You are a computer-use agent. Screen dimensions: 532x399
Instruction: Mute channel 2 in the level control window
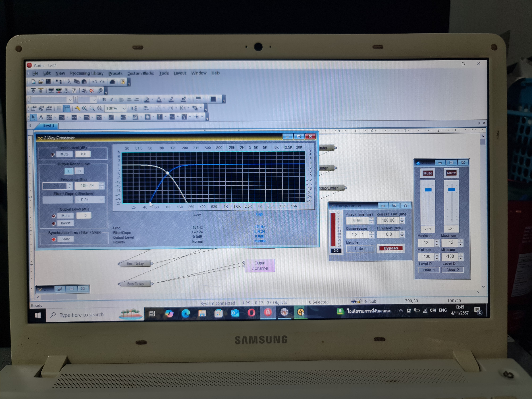[x=451, y=173]
